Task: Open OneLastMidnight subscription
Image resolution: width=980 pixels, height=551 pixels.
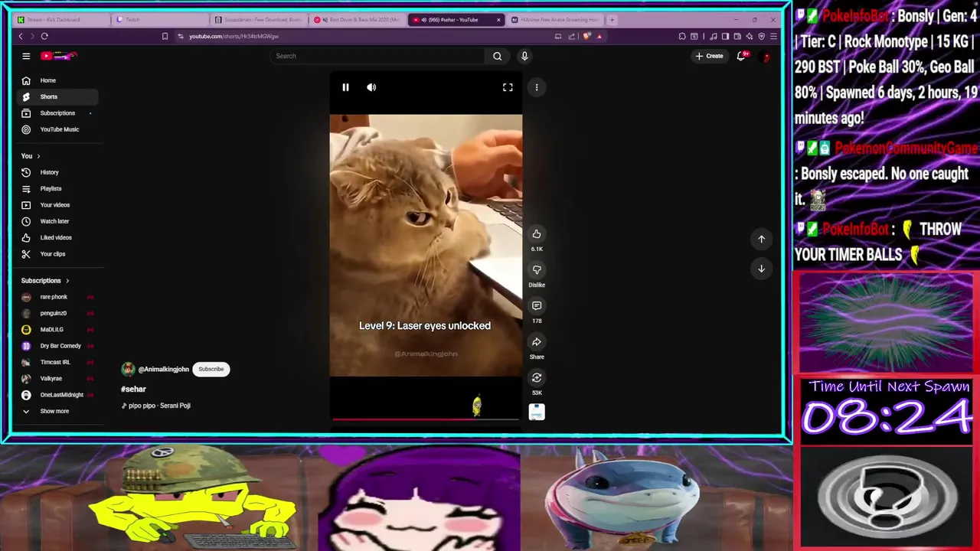Action: (x=57, y=395)
